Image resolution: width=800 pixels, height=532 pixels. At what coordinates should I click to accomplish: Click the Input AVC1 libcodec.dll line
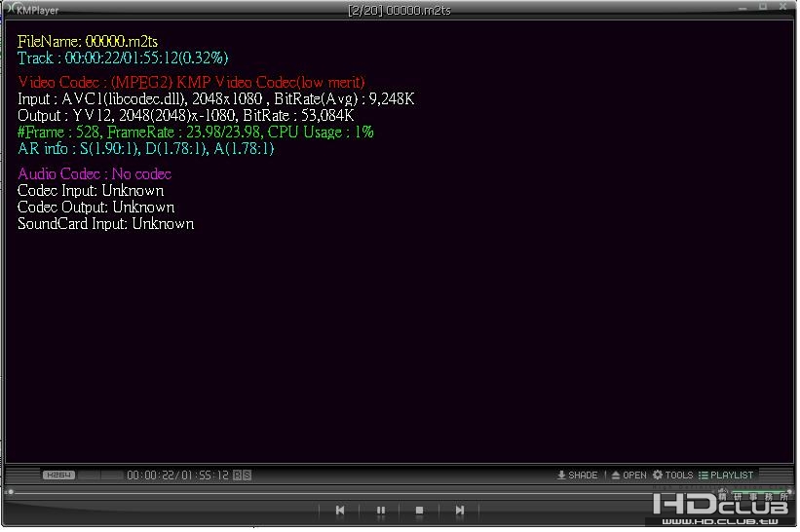[216, 99]
